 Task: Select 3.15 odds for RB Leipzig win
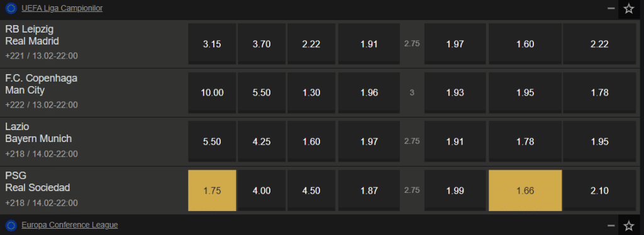212,44
